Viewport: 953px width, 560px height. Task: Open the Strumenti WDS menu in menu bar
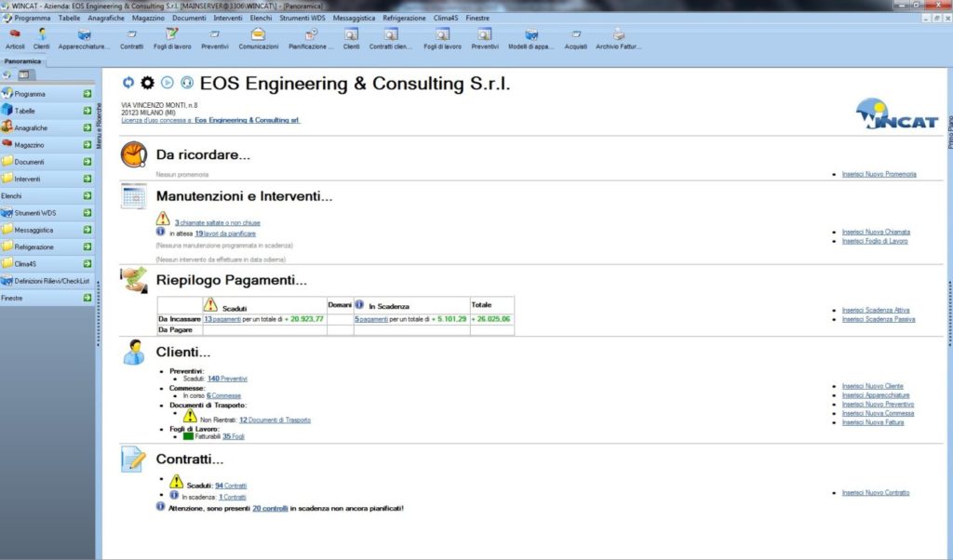(302, 19)
